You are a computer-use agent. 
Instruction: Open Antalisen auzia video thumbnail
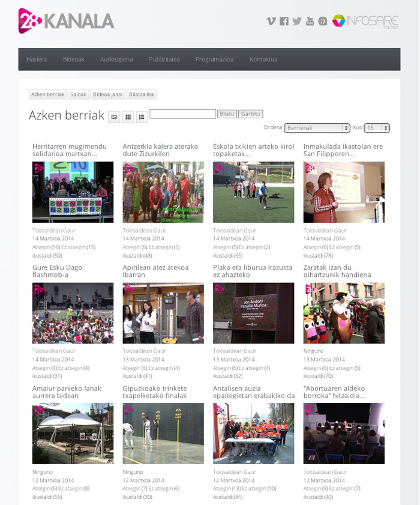[254, 434]
